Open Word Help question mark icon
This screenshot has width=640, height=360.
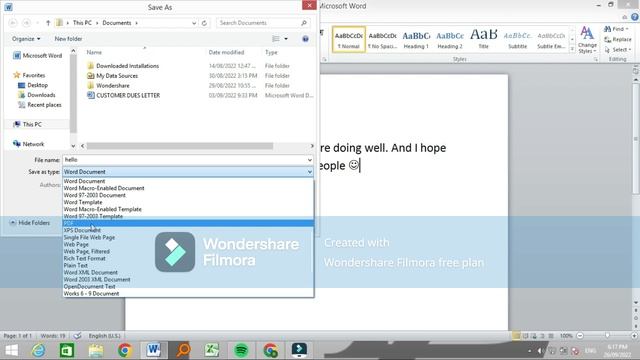point(635,17)
